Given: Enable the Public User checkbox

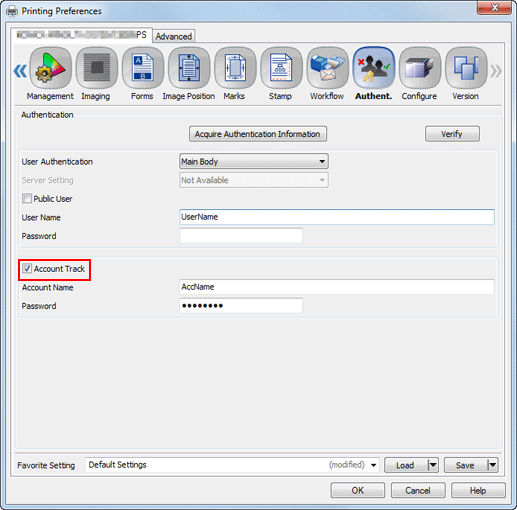Looking at the screenshot, I should (27, 199).
